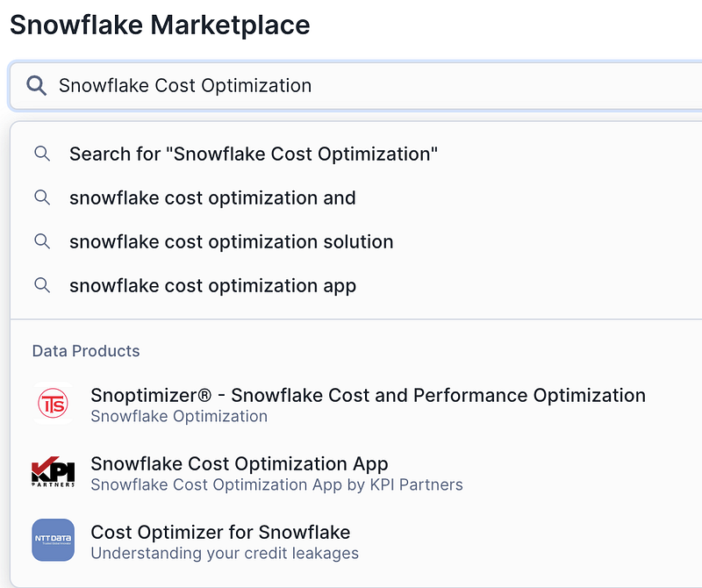The width and height of the screenshot is (702, 588).
Task: Open Snowflake Cost Optimization App listing
Action: (x=239, y=463)
